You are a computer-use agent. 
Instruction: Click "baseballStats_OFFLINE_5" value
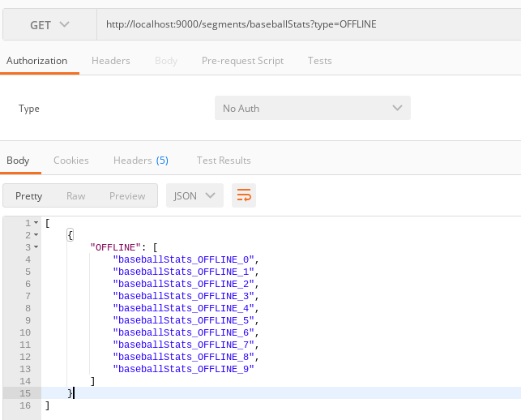click(x=183, y=320)
